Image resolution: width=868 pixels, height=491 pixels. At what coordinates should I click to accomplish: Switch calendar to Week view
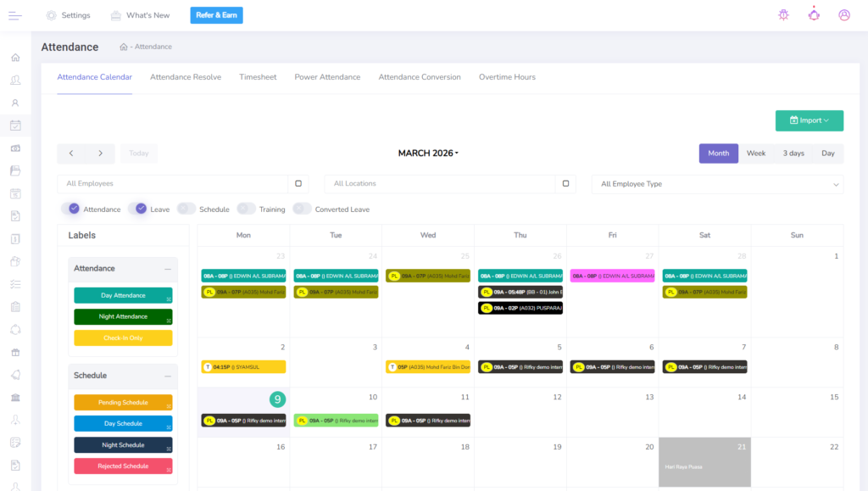pos(755,153)
